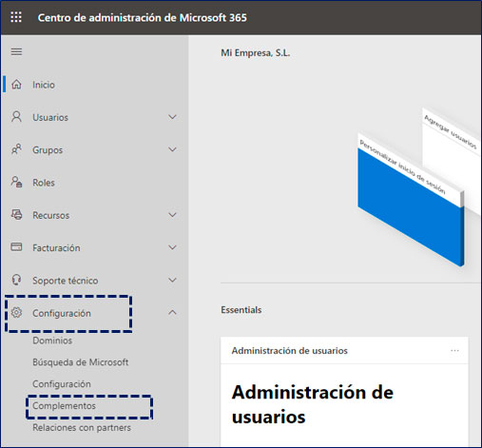Screen dimensions: 482x448
Task: Select Usuarios in the navigation menu
Action: (x=50, y=117)
